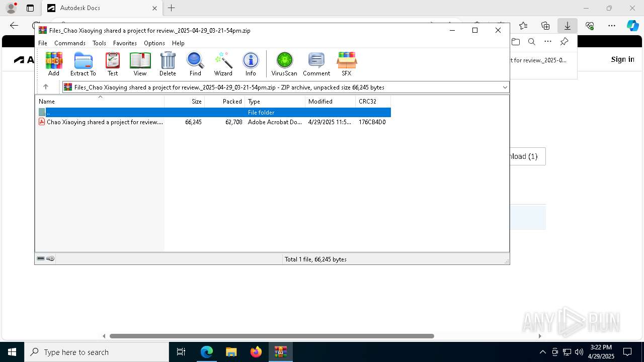Click the scroll-right arrow of page scrollbar

tap(540, 336)
